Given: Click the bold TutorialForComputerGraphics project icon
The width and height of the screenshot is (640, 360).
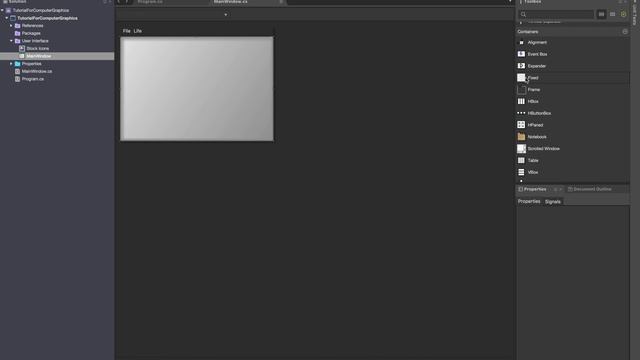Looking at the screenshot, I should pyautogui.click(x=13, y=18).
